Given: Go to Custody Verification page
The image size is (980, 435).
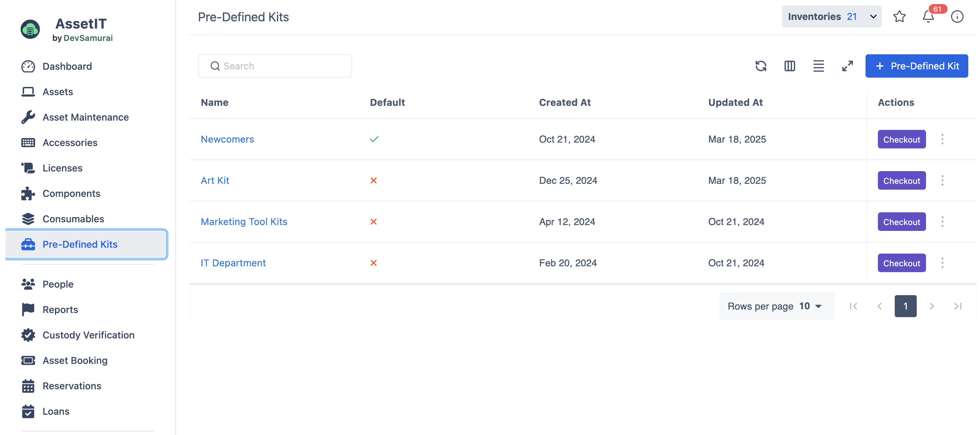Looking at the screenshot, I should tap(88, 335).
